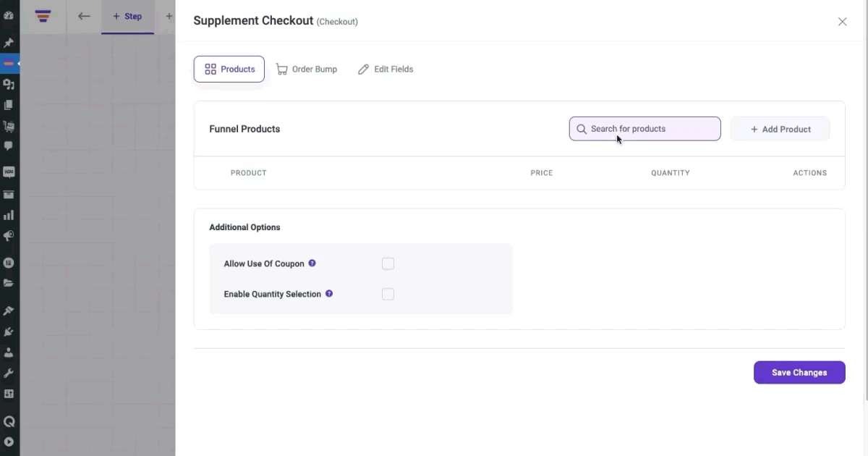Screen dimensions: 868x456
Task: Open Comments bubble icon in sidebar
Action: point(9,146)
